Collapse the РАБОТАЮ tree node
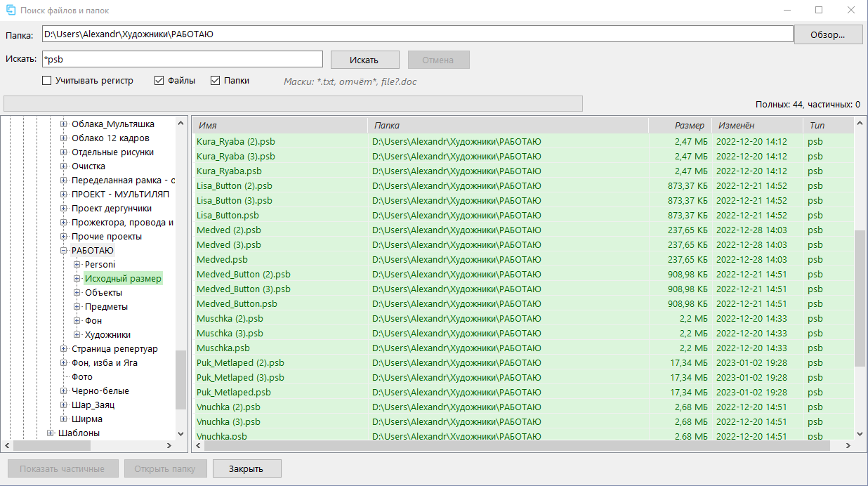Screen dimensions: 868x486 (x=64, y=251)
